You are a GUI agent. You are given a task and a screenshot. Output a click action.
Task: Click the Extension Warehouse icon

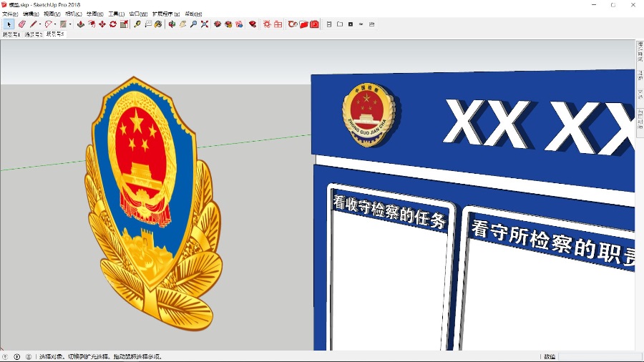click(x=228, y=24)
